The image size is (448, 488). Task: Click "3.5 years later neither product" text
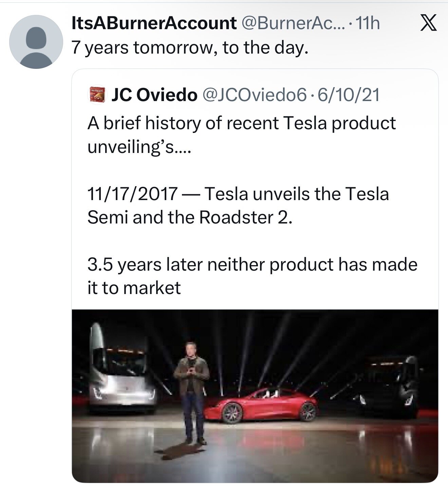point(252,265)
